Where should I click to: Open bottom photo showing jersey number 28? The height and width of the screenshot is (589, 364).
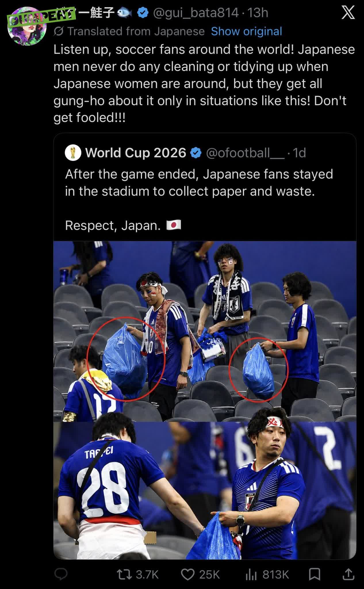205,490
